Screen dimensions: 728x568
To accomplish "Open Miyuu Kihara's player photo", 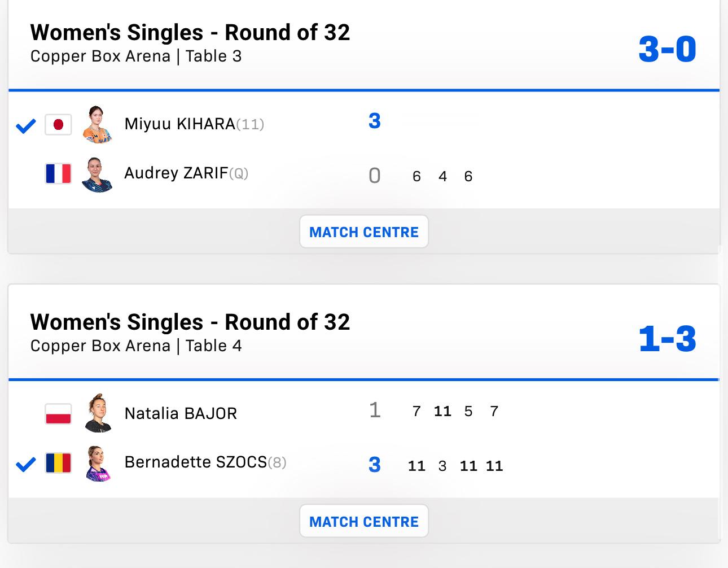I will click(97, 124).
